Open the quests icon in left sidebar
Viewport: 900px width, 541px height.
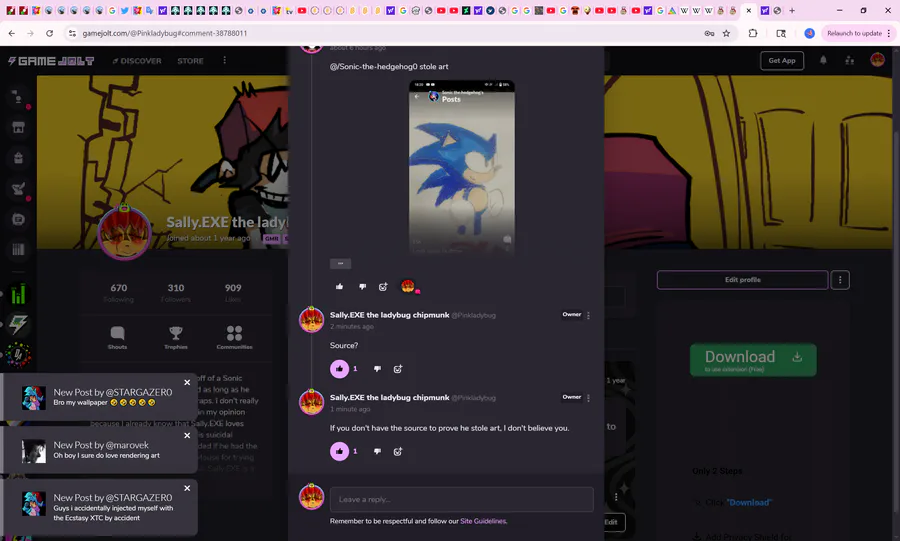[18, 188]
